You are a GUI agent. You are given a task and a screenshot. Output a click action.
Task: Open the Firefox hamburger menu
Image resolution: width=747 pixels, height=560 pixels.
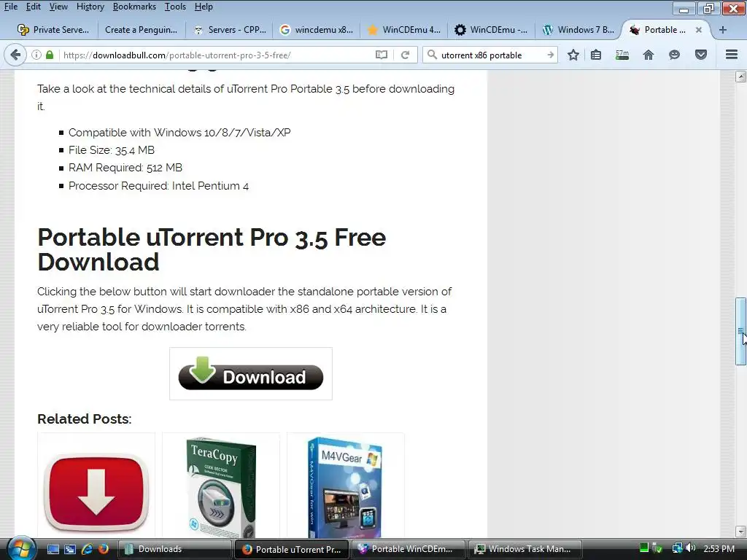pyautogui.click(x=731, y=54)
